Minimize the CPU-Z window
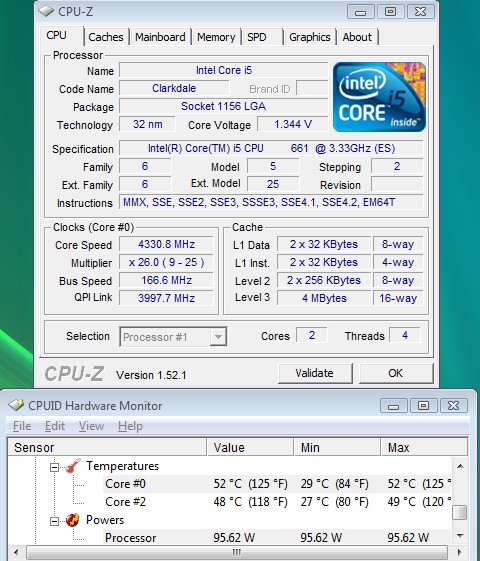Image resolution: width=480 pixels, height=561 pixels. (361, 12)
